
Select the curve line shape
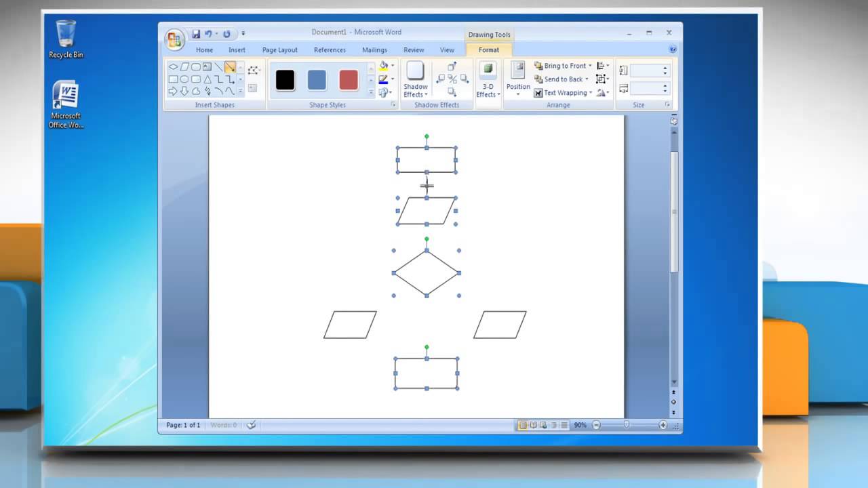pyautogui.click(x=230, y=91)
